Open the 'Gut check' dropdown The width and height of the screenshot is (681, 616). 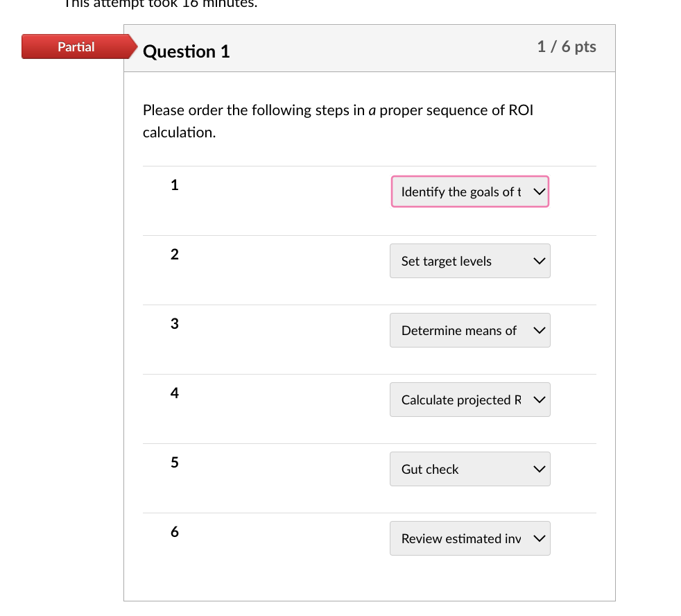469,469
